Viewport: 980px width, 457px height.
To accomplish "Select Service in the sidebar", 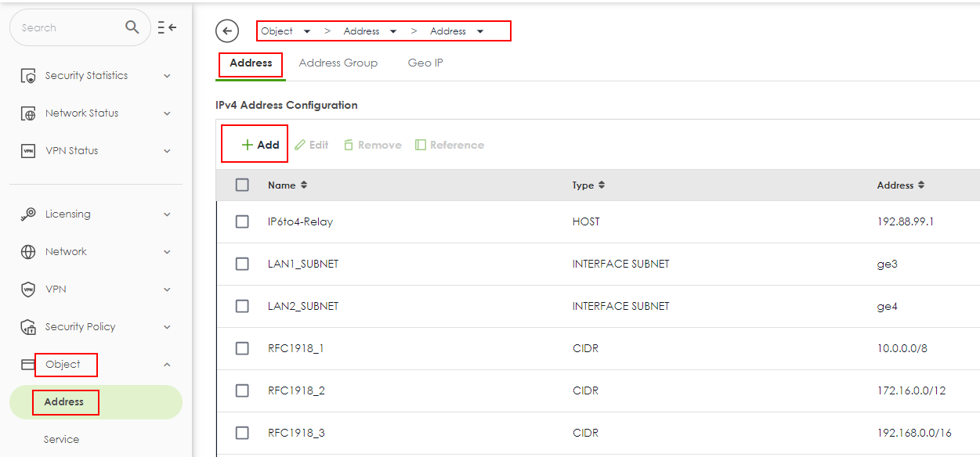I will point(61,439).
